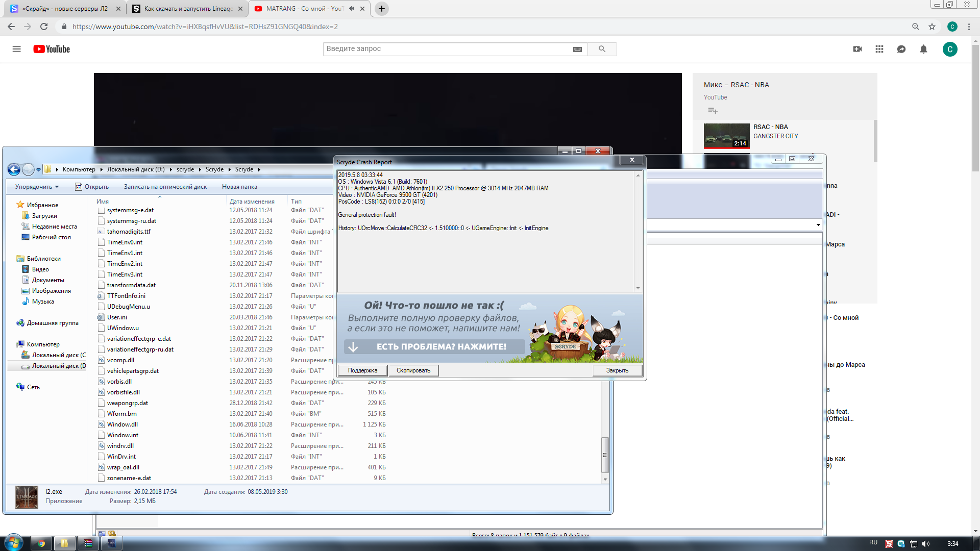The image size is (980, 551).
Task: Open the Explorer back history dropdown arrow
Action: (38, 169)
